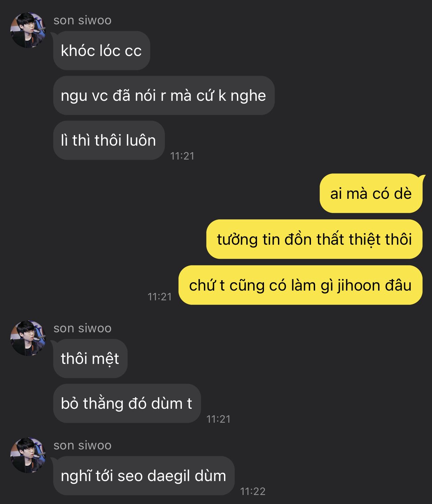
Task: Select the 'nghĩ tới seo daegil dùm' bubble
Action: (x=144, y=476)
